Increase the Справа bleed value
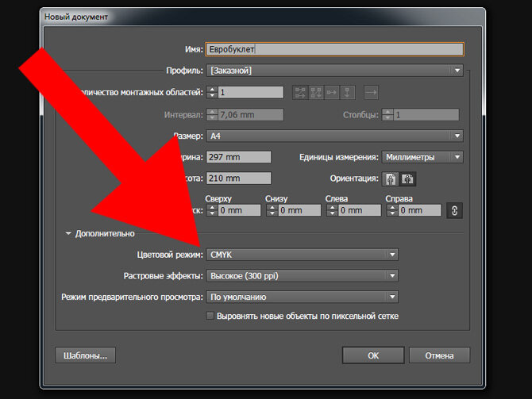532x399 pixels. [392, 207]
